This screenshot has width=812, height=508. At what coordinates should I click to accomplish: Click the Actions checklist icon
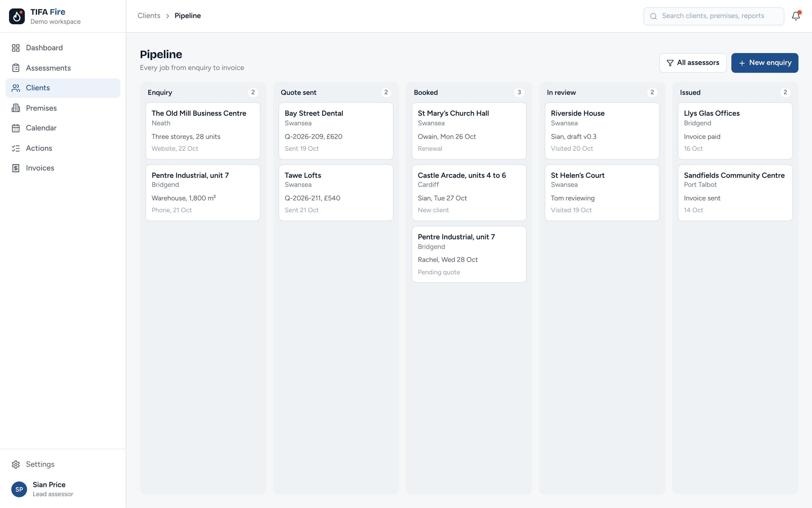coord(16,148)
